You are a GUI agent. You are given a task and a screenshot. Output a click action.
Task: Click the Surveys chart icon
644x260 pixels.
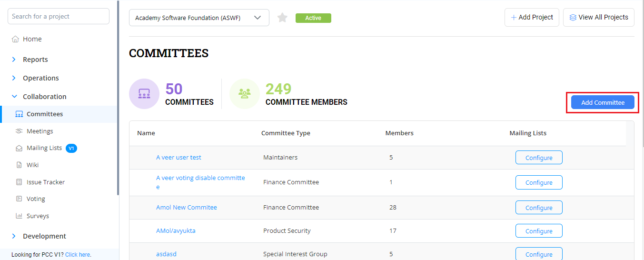19,216
